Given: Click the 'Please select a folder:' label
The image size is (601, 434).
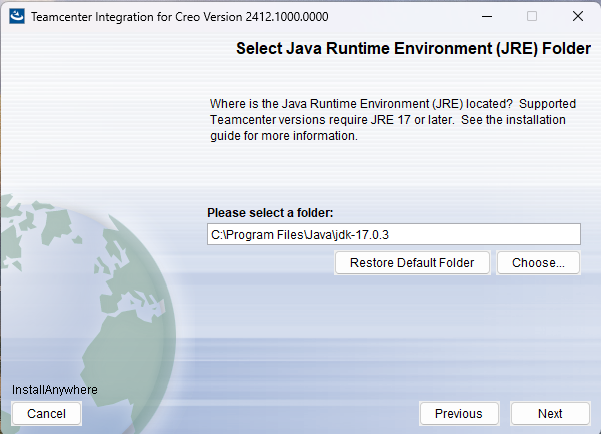Looking at the screenshot, I should (x=270, y=212).
